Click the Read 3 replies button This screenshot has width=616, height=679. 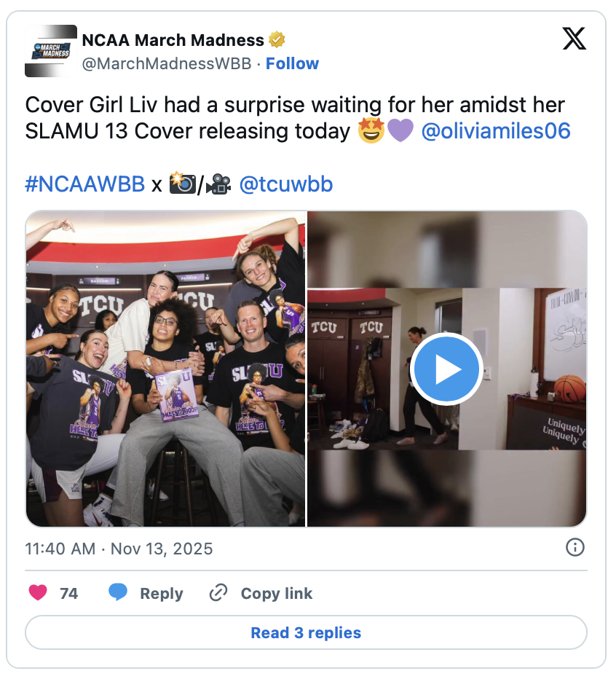pos(306,632)
